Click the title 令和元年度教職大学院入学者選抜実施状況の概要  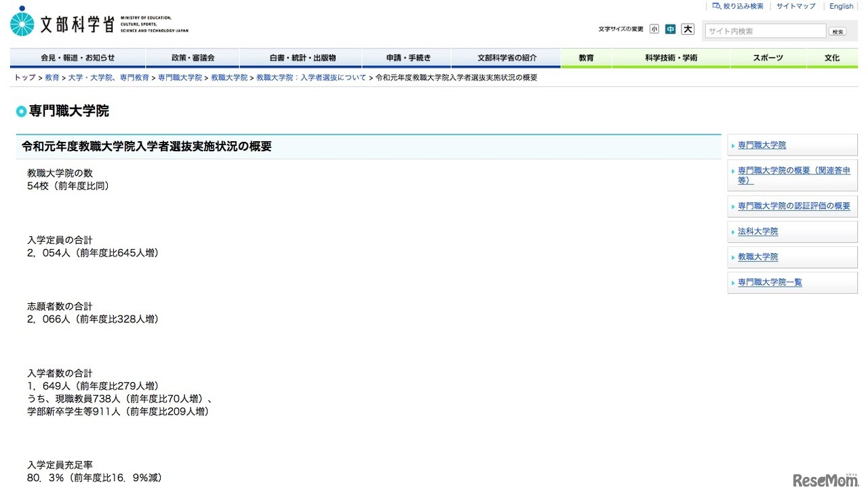tap(147, 147)
